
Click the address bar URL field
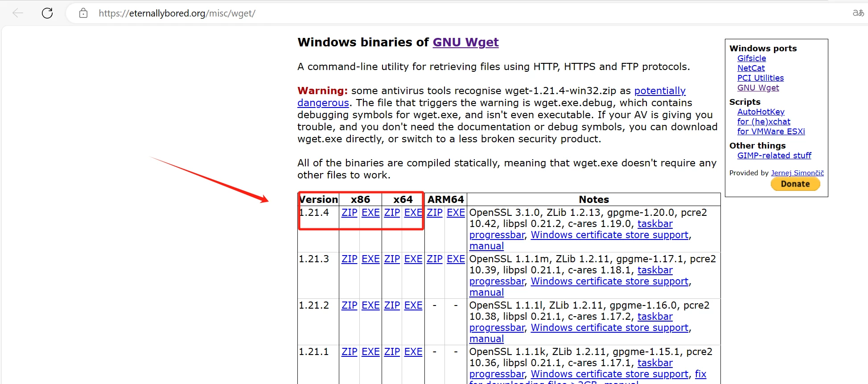[x=357, y=13]
